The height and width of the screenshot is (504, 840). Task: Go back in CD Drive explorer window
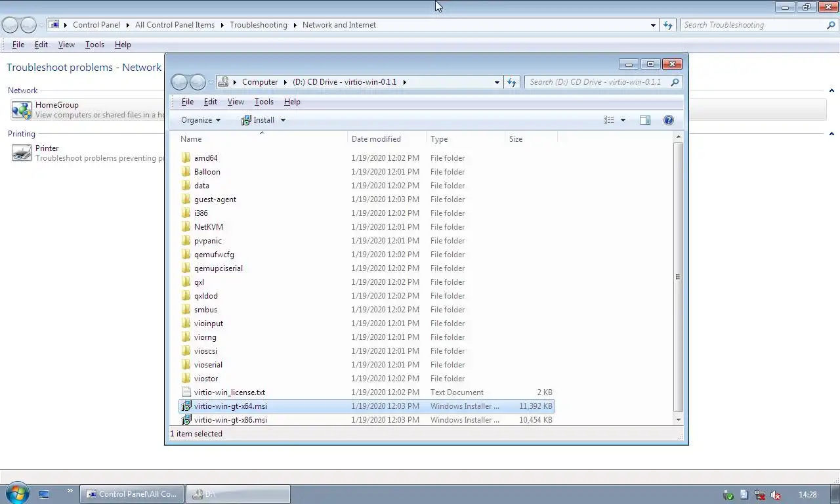(179, 82)
